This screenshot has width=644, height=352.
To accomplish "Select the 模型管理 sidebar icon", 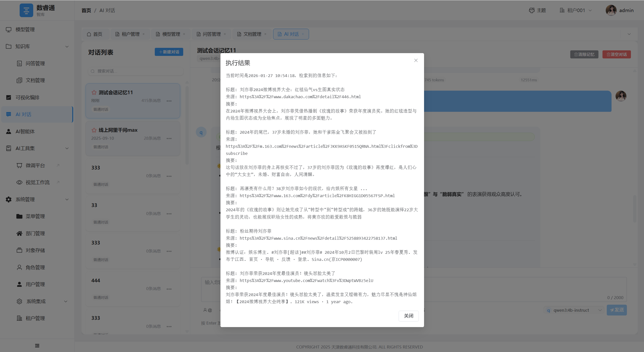I will tap(8, 29).
